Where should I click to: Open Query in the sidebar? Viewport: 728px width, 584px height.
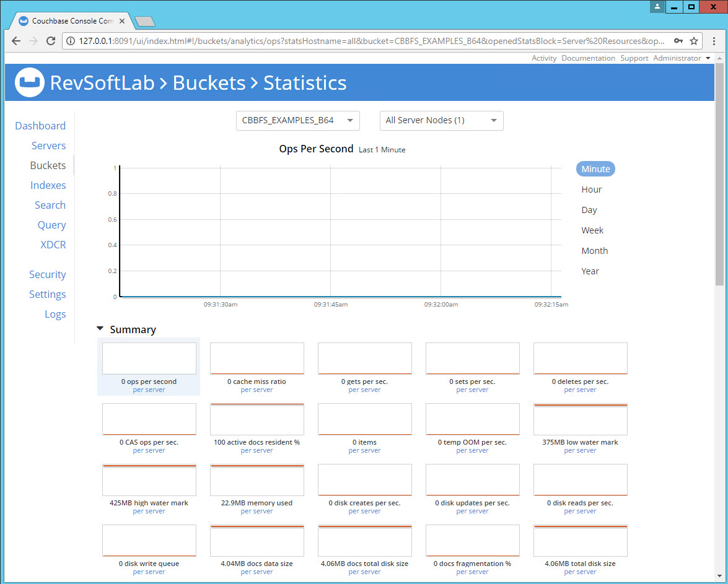click(x=51, y=225)
